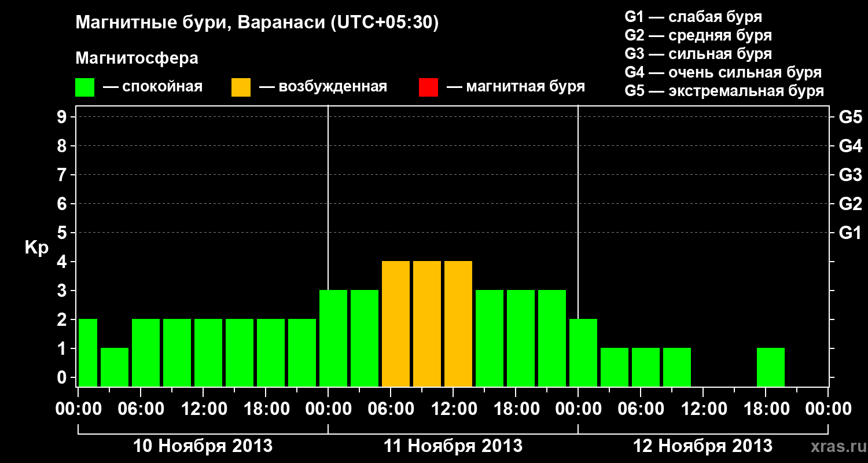Click orange Kp 4 bar starting 06:00, 11 Ноября
The width and height of the screenshot is (868, 463).
pos(396,324)
